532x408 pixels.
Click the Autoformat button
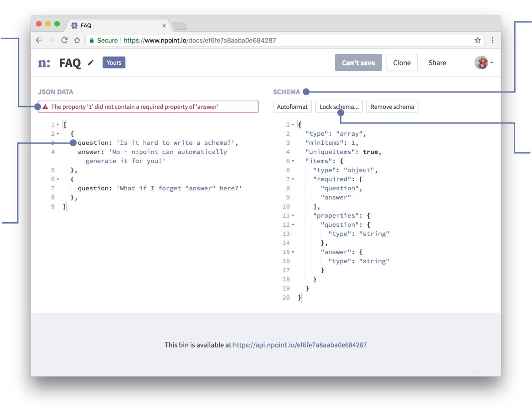[x=292, y=107]
